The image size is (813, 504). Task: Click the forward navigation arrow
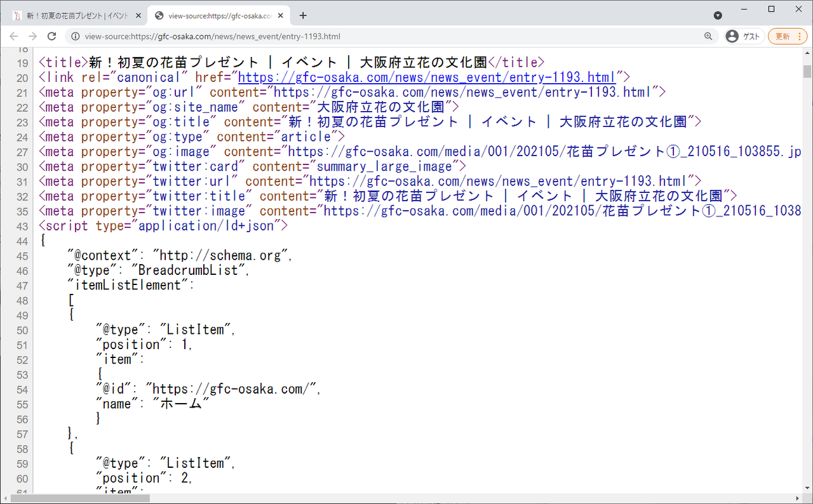coord(33,36)
